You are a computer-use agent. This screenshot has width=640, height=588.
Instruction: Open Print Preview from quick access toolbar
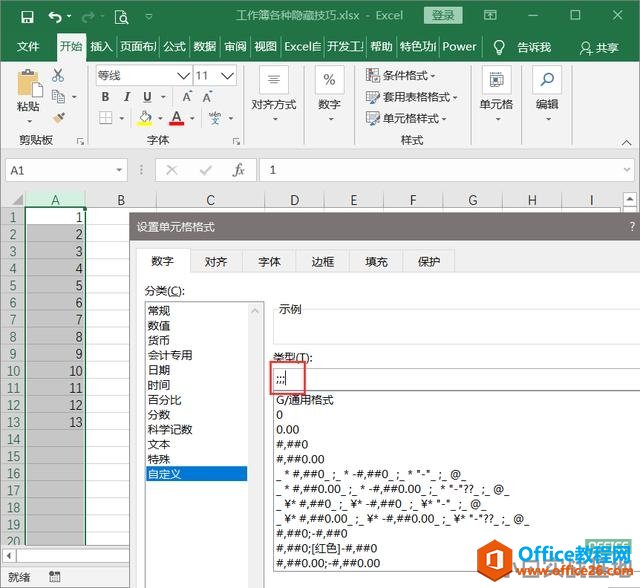click(121, 17)
